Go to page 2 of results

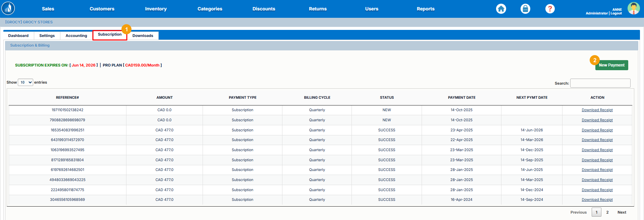(607, 212)
